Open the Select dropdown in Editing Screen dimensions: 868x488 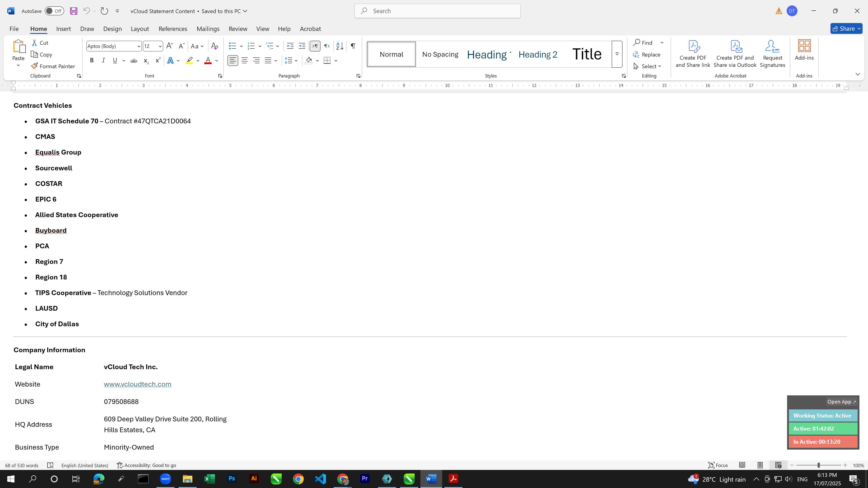647,66
